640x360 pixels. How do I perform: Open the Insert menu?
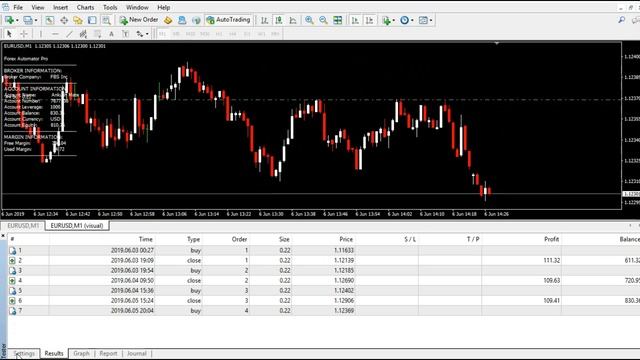coord(60,7)
